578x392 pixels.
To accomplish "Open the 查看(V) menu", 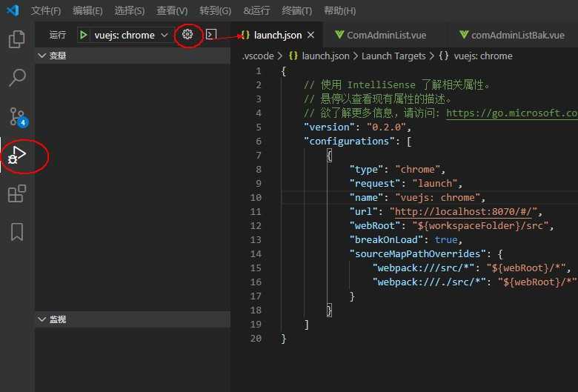I will tap(172, 10).
